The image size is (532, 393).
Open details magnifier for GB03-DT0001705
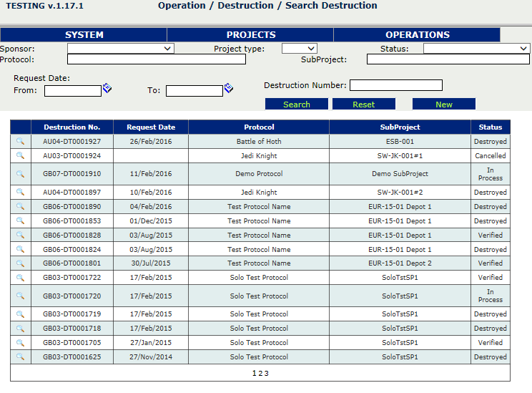tap(20, 342)
